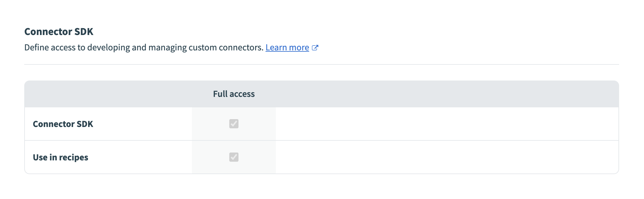Open the Learn more link
Image resolution: width=644 pixels, height=199 pixels.
[287, 48]
